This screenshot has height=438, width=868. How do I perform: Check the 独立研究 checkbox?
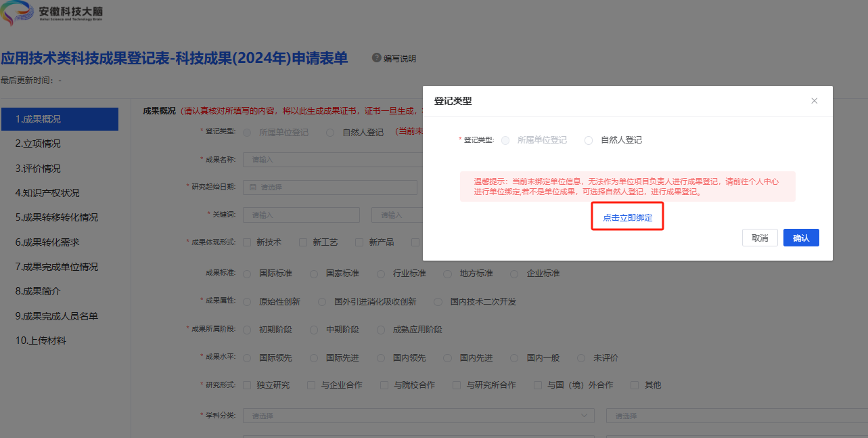[247, 385]
